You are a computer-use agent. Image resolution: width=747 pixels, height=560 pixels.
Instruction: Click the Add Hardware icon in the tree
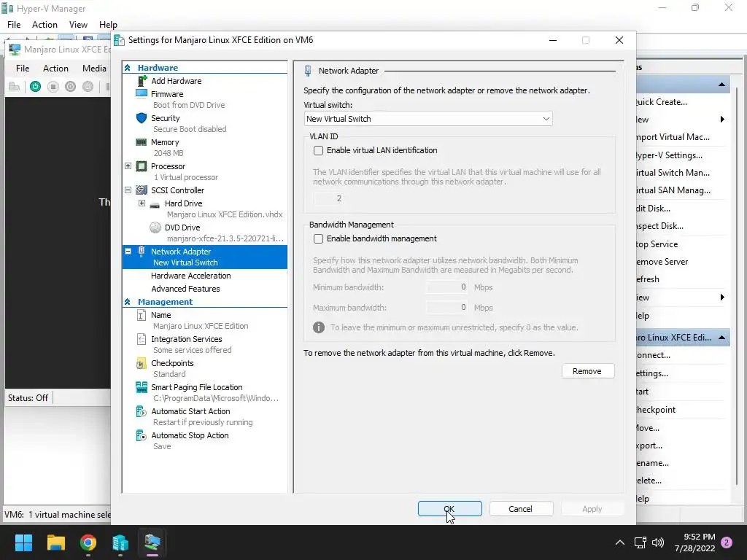(142, 80)
